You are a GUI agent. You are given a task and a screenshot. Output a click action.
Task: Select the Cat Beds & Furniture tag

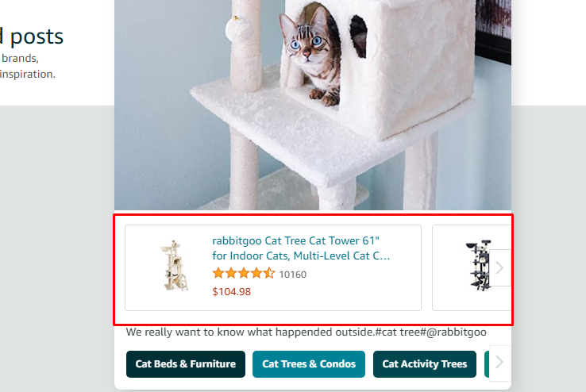point(186,364)
